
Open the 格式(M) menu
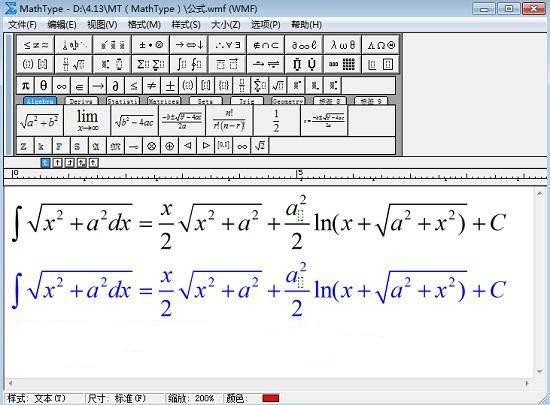tap(144, 25)
